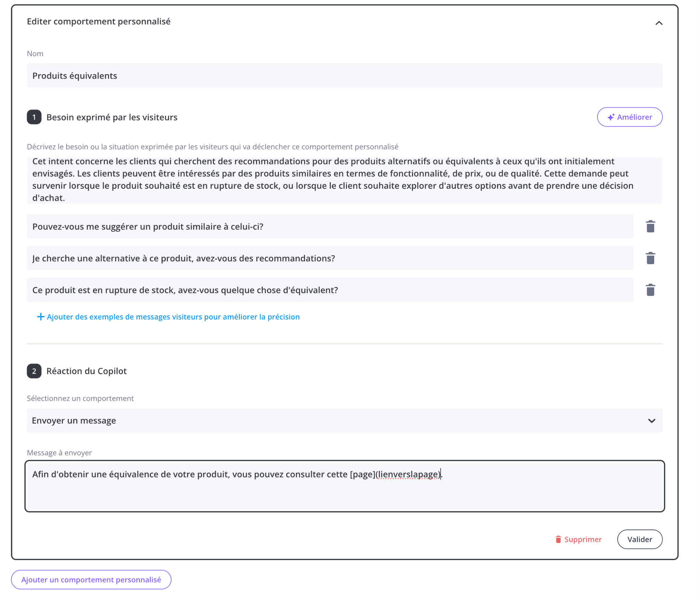Click the chevron arrow of the behavior dropdown

point(651,421)
